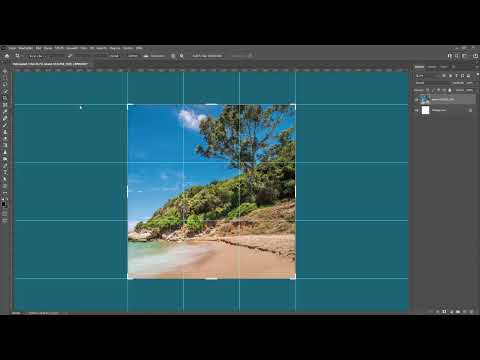Screen dimensions: 480x360
Task: Open the crop overlay grid options
Action: click(x=173, y=56)
